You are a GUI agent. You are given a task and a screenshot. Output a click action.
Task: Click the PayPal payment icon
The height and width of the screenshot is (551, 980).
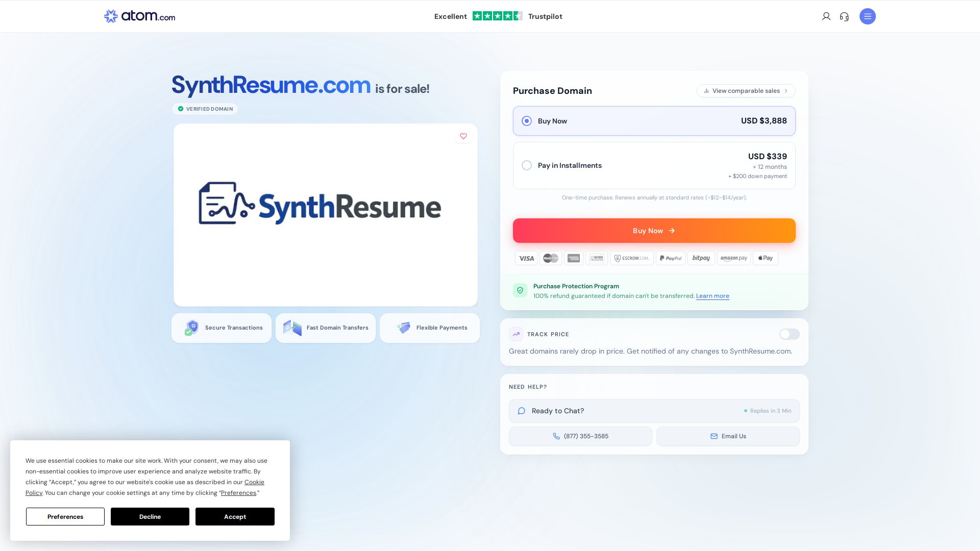point(671,258)
